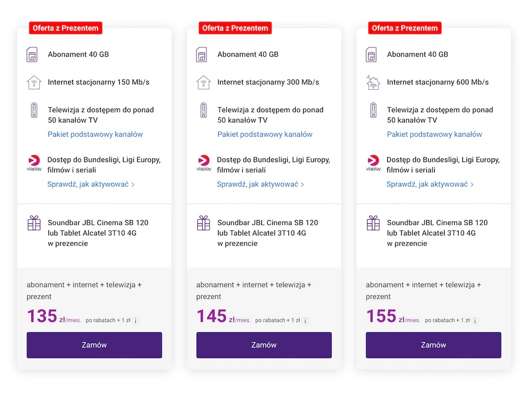The height and width of the screenshot is (395, 532).
Task: Click the info icon beside the 135 zł price
Action: click(136, 321)
